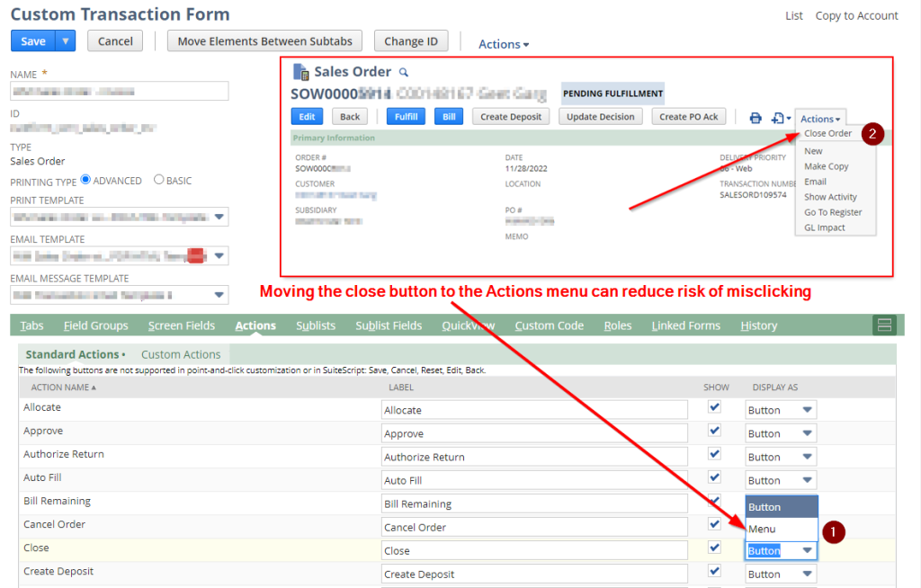Click the Cancel Order label field
Image resolution: width=921 pixels, height=588 pixels.
534,528
